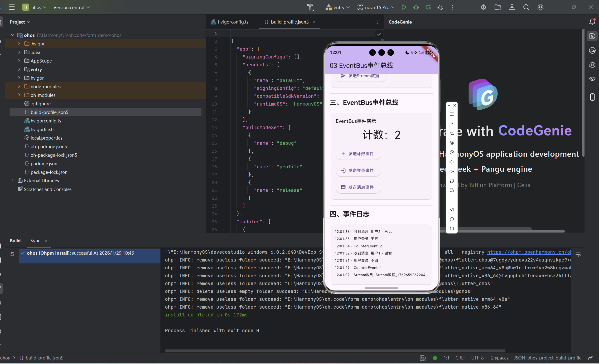Open the Previewer eye icon in sidebar

(x=592, y=79)
